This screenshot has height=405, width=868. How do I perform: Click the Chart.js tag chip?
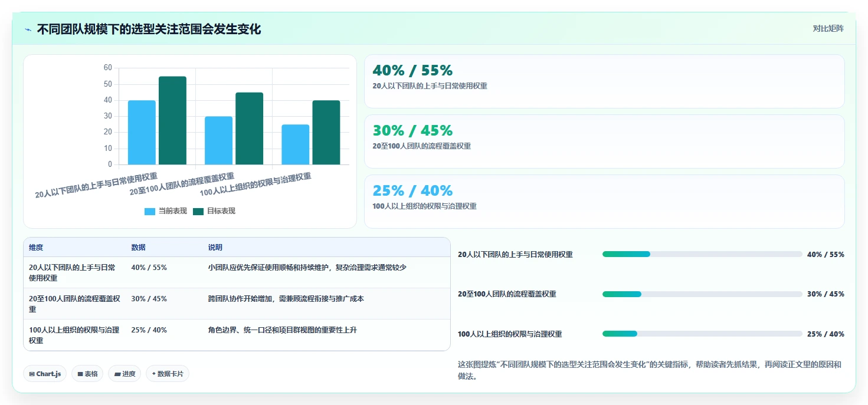click(x=45, y=374)
